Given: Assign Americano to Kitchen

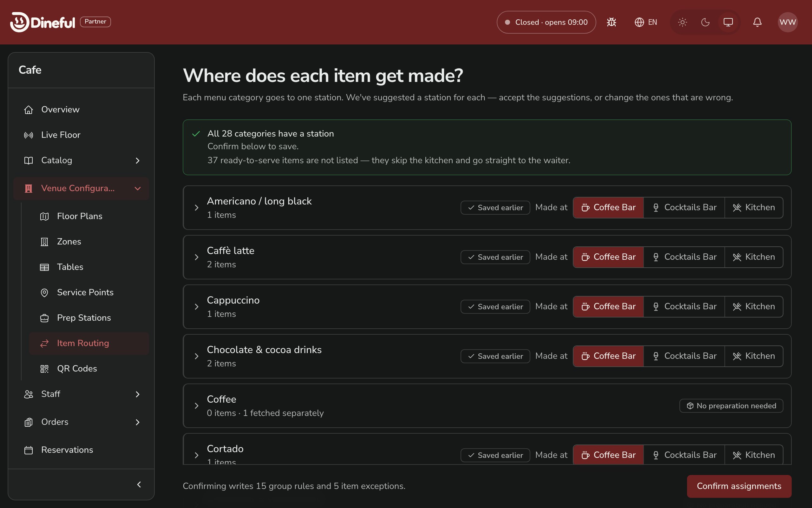Looking at the screenshot, I should (754, 208).
